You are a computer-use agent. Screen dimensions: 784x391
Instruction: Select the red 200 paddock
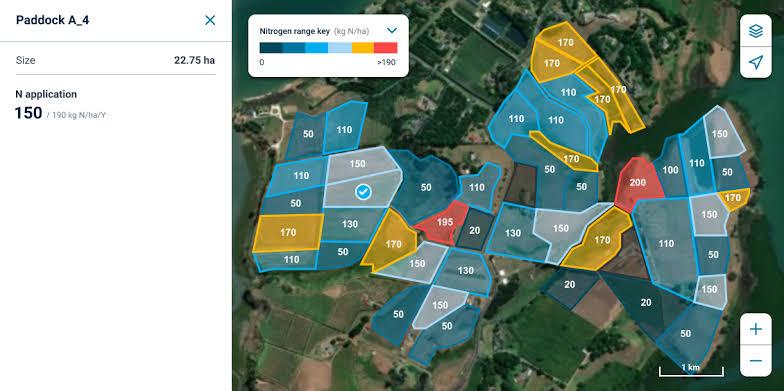(638, 184)
